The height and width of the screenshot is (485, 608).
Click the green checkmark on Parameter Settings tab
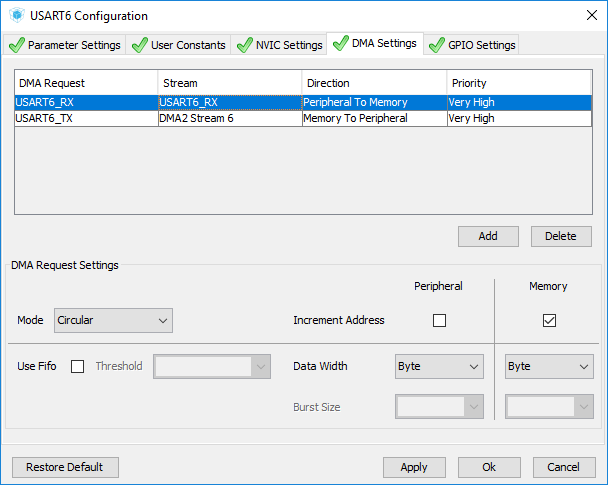[17, 45]
